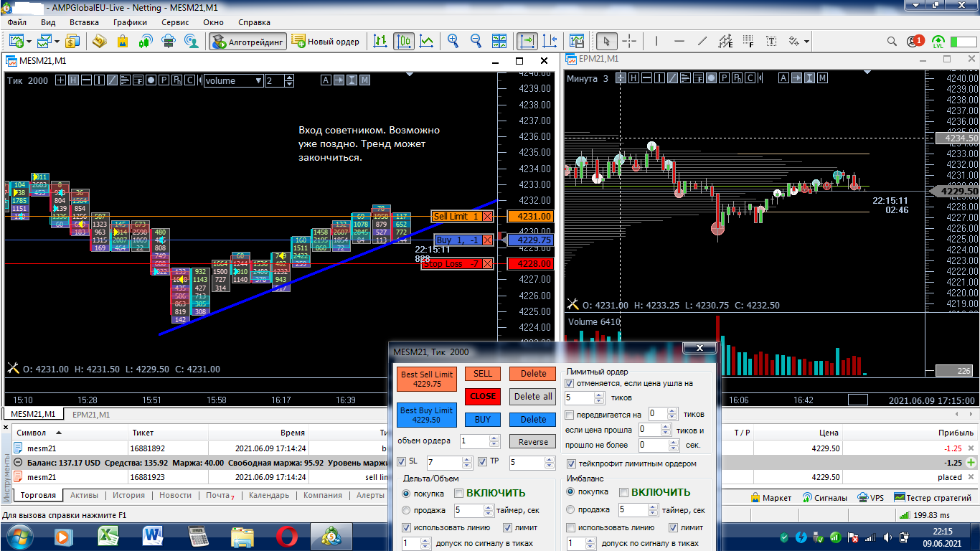Remove the Sell Limit order line on chart
The height and width of the screenshot is (551, 980).
coord(488,217)
